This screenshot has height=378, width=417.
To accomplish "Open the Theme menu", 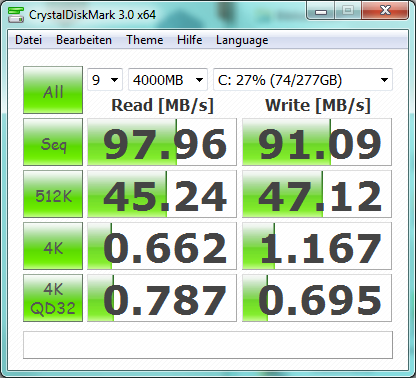I will [x=145, y=40].
